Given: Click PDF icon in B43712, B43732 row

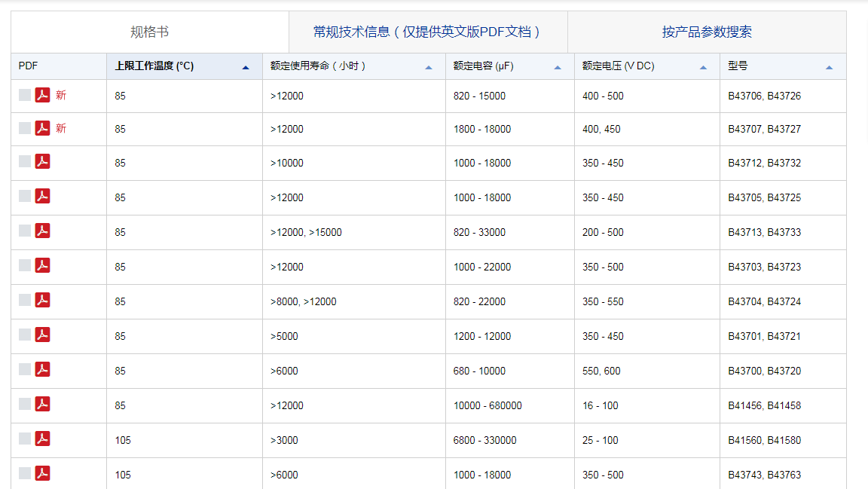Looking at the screenshot, I should point(43,161).
